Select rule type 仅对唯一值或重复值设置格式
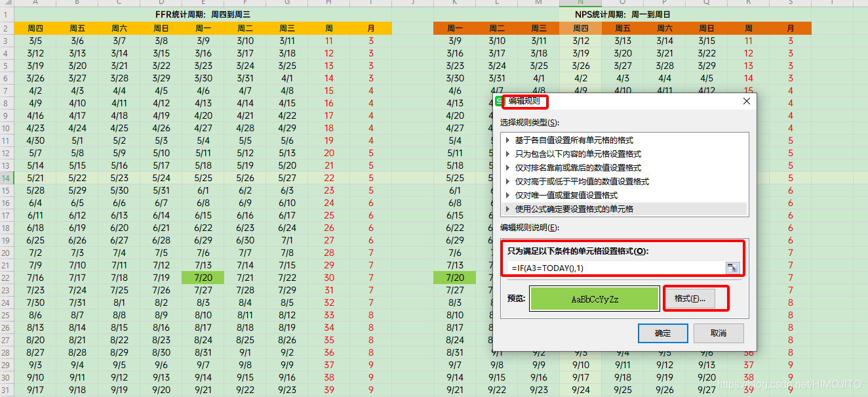 [623, 195]
